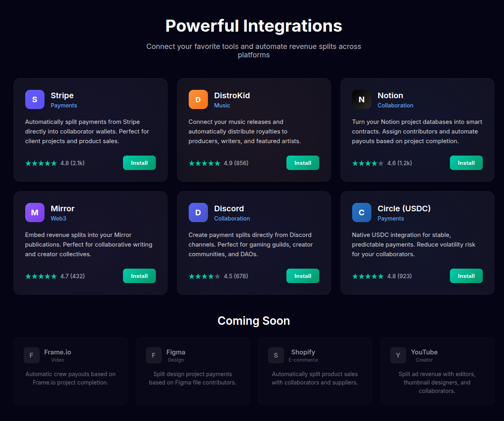Click the Discord card title

[229, 208]
